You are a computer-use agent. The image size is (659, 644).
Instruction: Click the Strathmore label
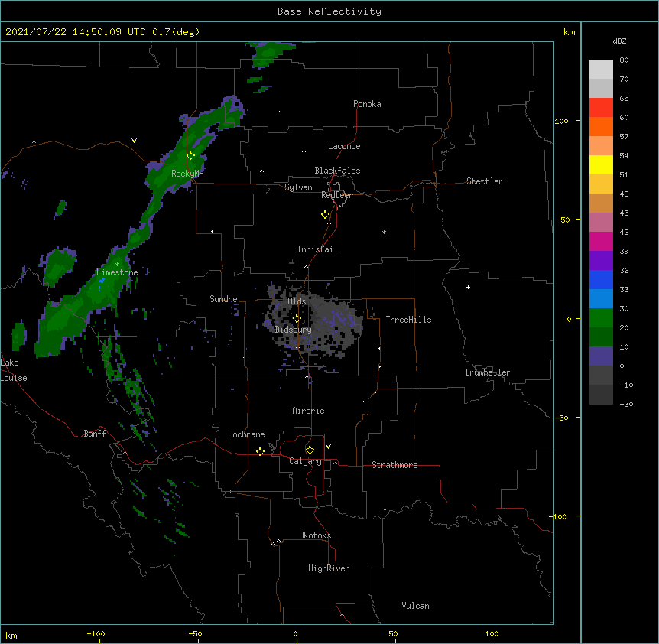click(394, 465)
